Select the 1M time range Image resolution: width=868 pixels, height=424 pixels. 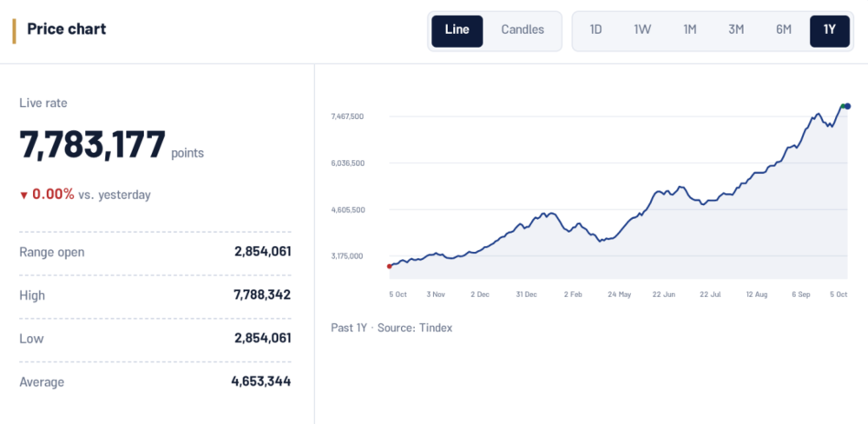coord(689,30)
